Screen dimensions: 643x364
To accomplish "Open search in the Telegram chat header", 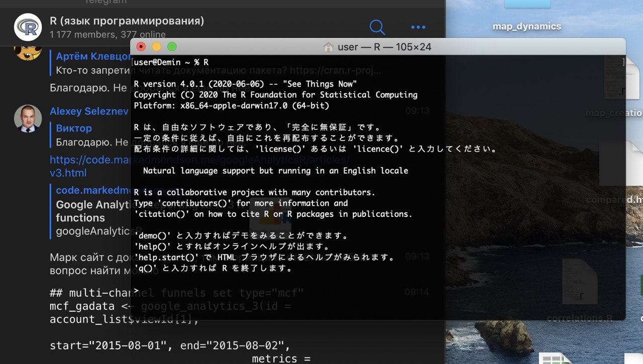I will (x=377, y=27).
